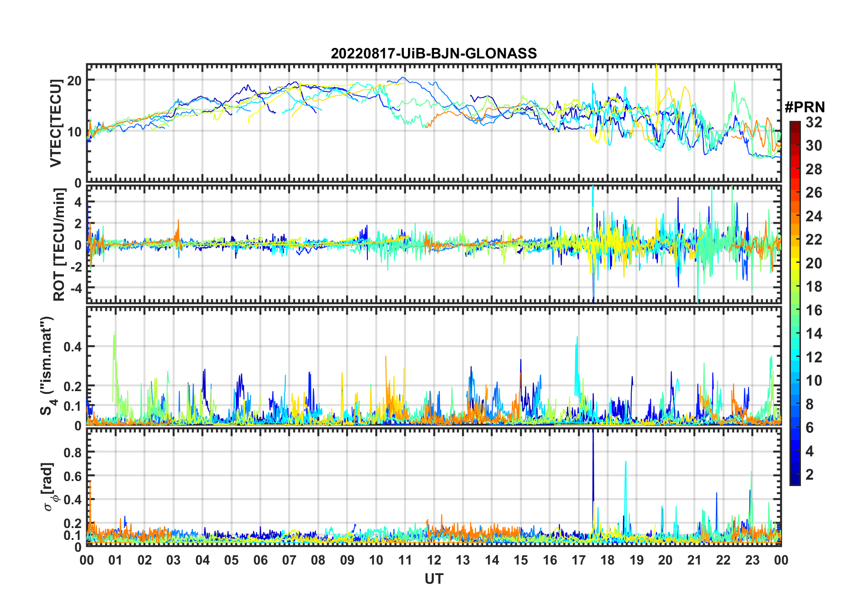Click the VTEC[TECU] y-axis label
Image resolution: width=868 pixels, height=607 pixels.
coord(56,123)
